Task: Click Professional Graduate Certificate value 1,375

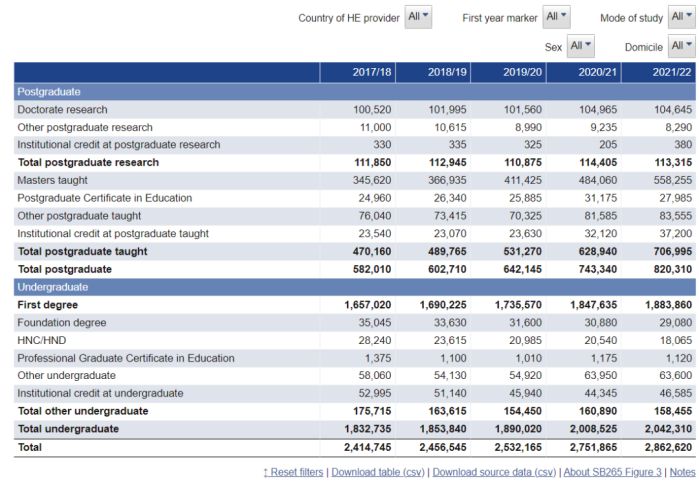Action: [378, 358]
